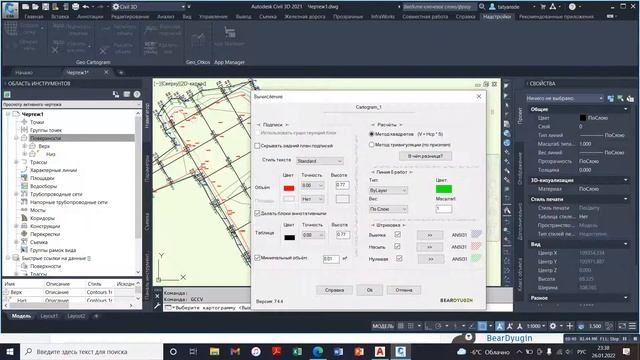Viewport: 640px width, 360px height.
Task: Toggle clean screen icon in status bar
Action: coord(622,326)
